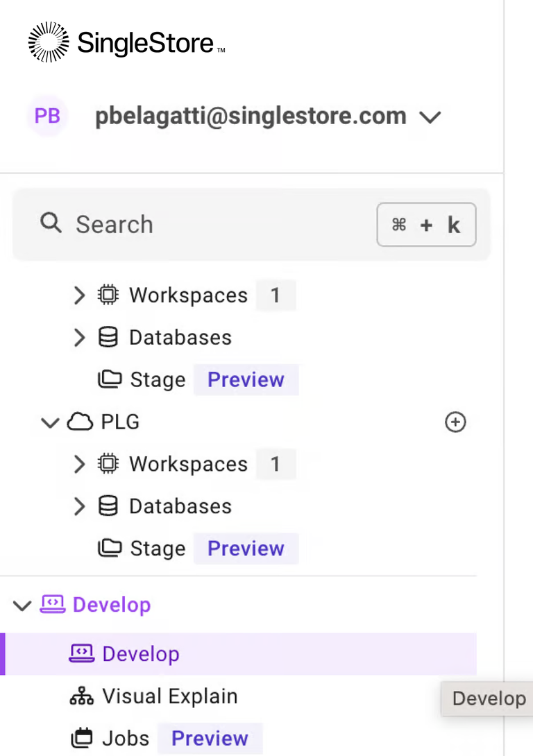The image size is (533, 756).
Task: Open the Stage item under PLG
Action: pyautogui.click(x=158, y=549)
